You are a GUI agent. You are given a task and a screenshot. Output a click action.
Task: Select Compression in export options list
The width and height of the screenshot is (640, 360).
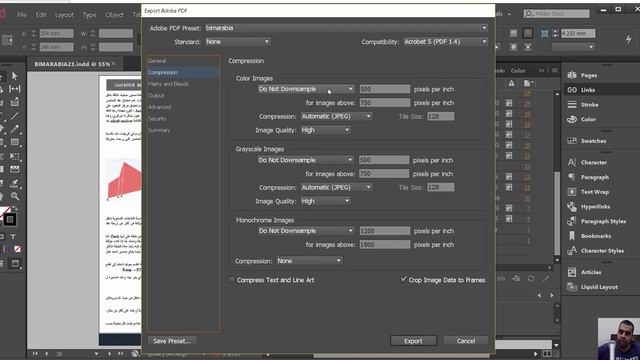pyautogui.click(x=183, y=72)
